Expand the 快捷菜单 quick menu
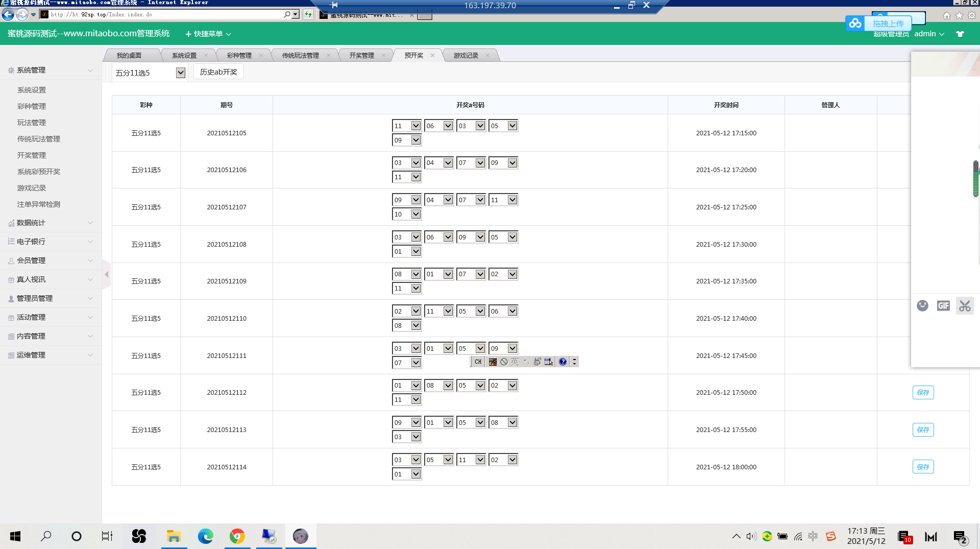The height and width of the screenshot is (549, 980). tap(208, 34)
